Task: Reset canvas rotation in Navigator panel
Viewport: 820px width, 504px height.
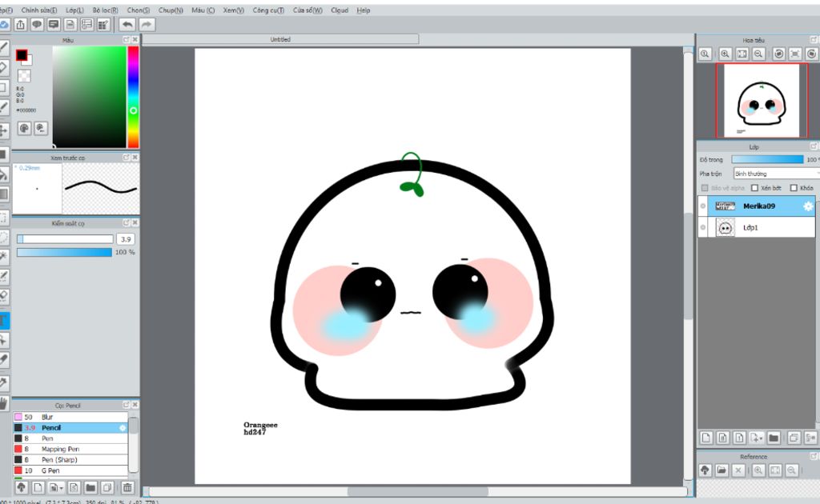Action: [795, 54]
